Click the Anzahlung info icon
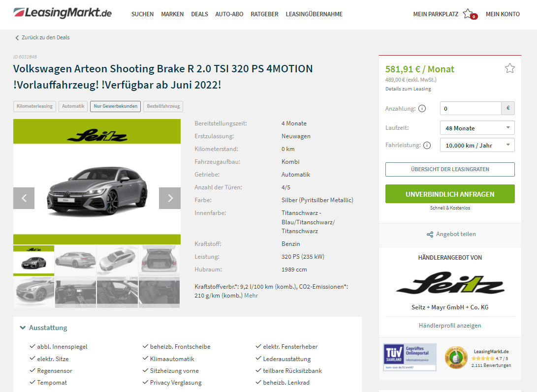 (422, 109)
